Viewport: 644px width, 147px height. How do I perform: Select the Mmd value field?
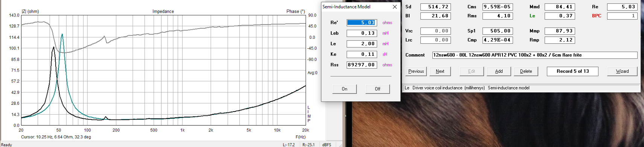tap(560, 7)
